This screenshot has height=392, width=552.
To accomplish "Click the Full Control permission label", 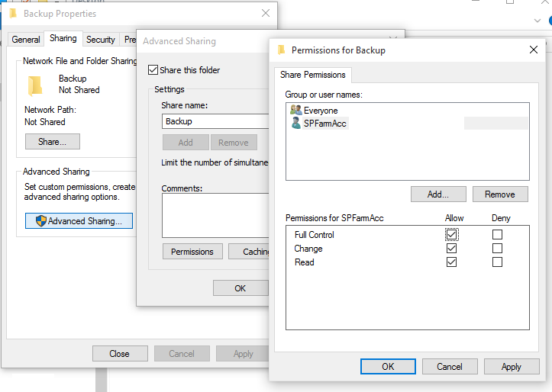I will tap(314, 234).
